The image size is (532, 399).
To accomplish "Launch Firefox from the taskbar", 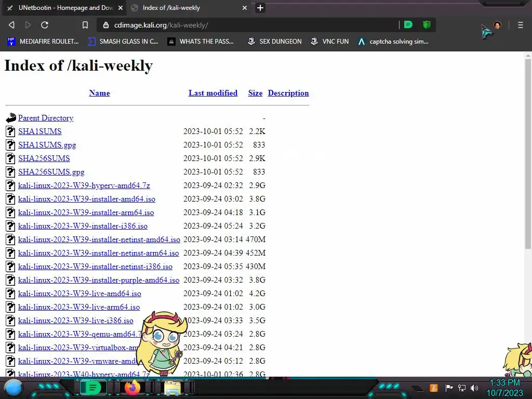I will pos(132,388).
